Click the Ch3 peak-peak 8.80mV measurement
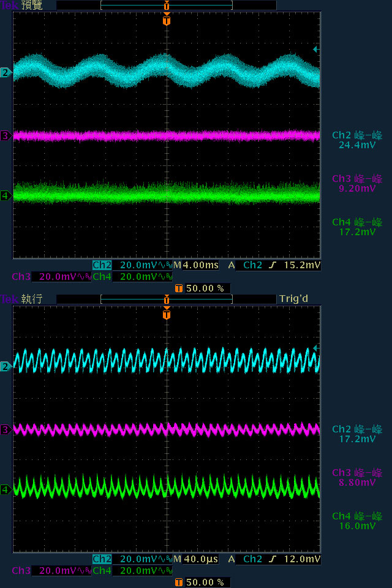Image resolution: width=392 pixels, height=588 pixels. (357, 478)
